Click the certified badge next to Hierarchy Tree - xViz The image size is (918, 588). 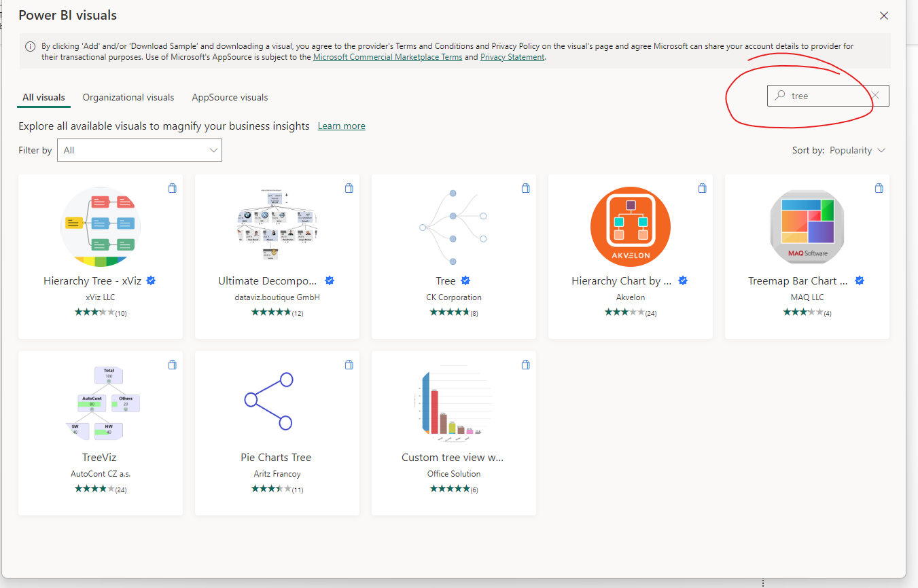151,280
